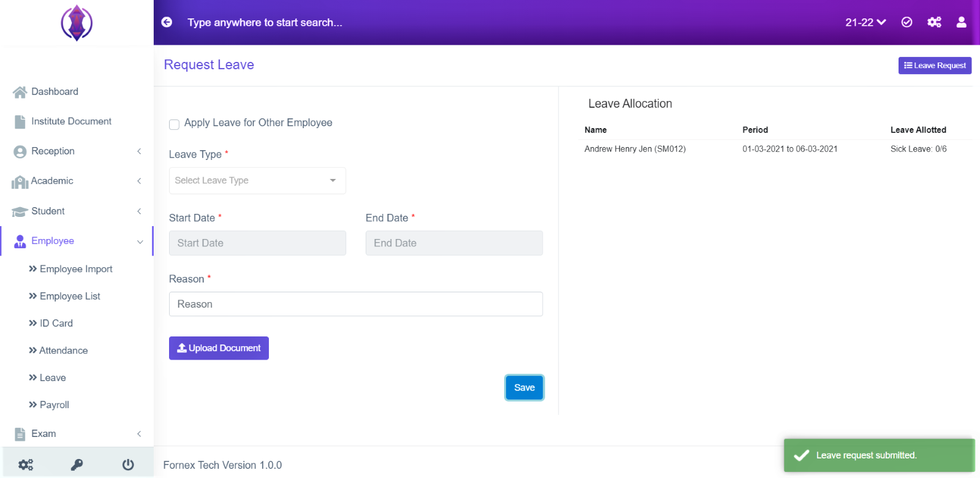Click the Leave Allotted column header
This screenshot has width=980, height=478.
click(918, 130)
